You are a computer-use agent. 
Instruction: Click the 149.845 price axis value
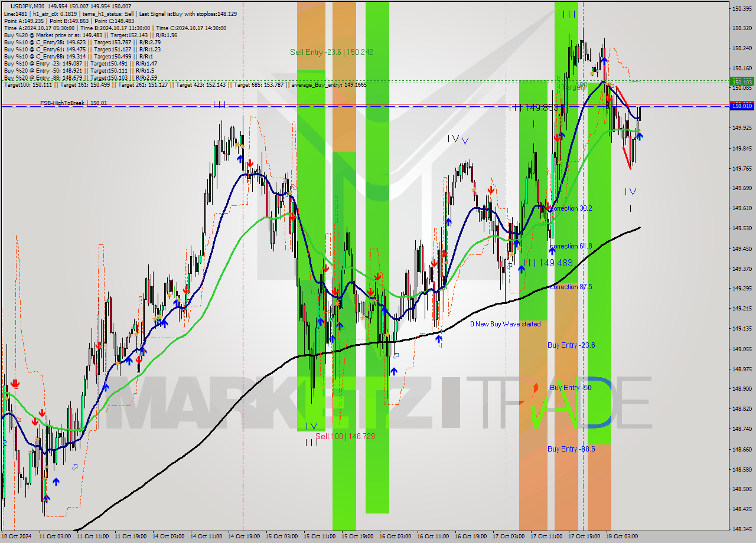coord(742,148)
